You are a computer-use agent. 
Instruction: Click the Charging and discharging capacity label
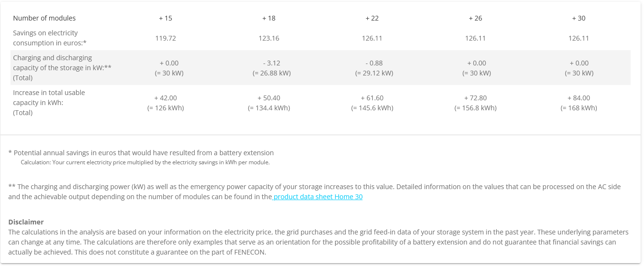coord(62,68)
